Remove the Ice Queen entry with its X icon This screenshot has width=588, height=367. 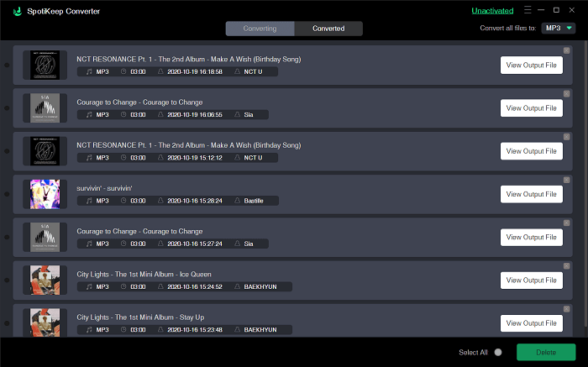click(x=567, y=265)
